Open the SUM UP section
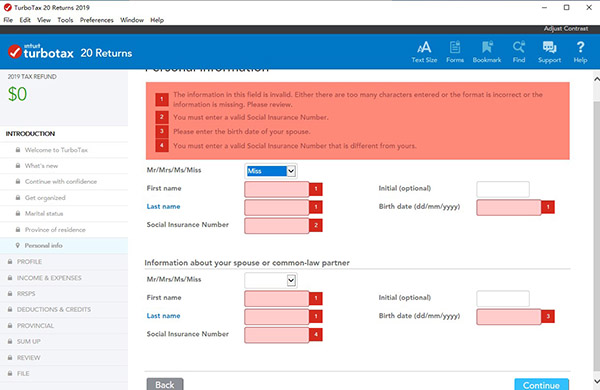600x390 pixels. point(64,341)
